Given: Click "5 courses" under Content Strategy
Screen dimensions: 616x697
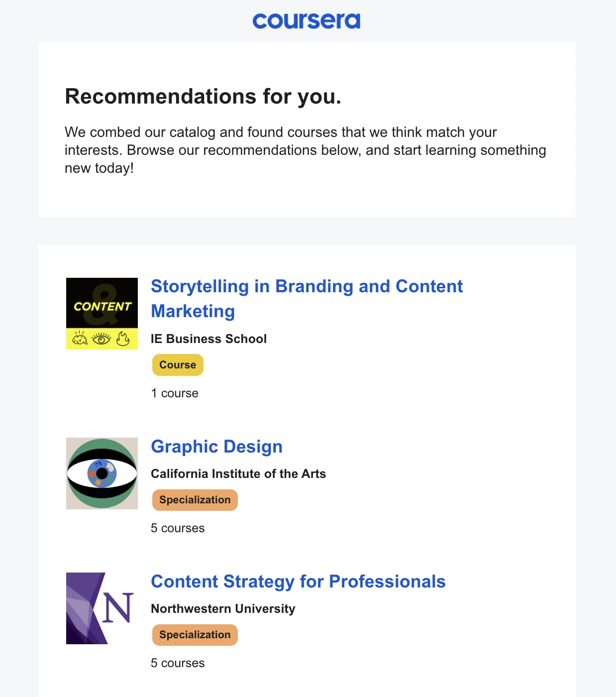Looking at the screenshot, I should pyautogui.click(x=178, y=663).
